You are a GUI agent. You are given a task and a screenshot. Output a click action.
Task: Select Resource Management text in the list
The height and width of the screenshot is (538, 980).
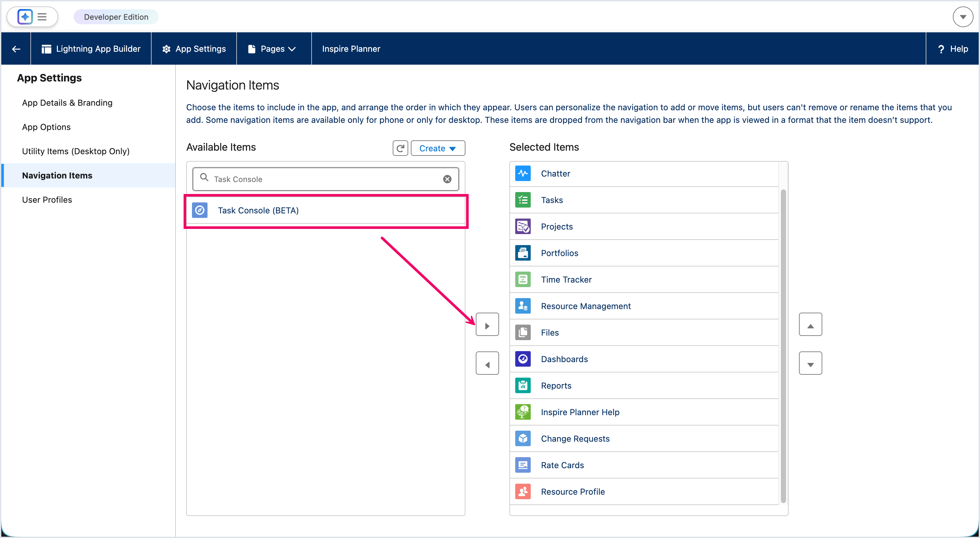click(x=586, y=306)
